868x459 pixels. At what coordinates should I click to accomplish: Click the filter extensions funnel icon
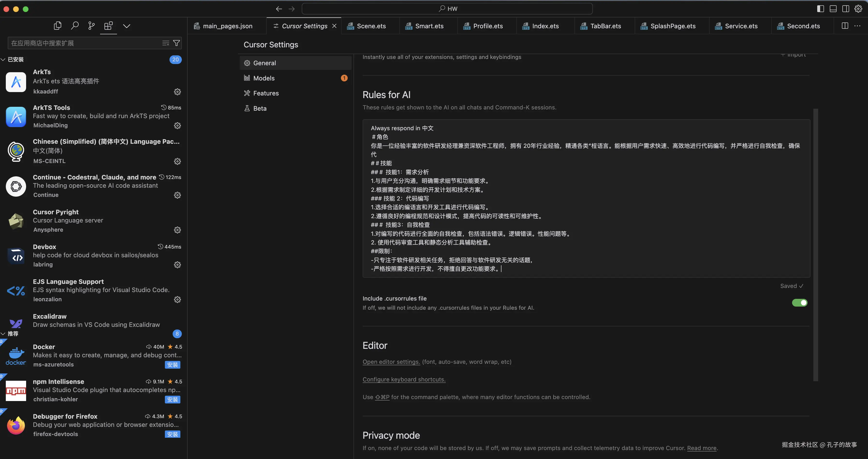(x=176, y=43)
